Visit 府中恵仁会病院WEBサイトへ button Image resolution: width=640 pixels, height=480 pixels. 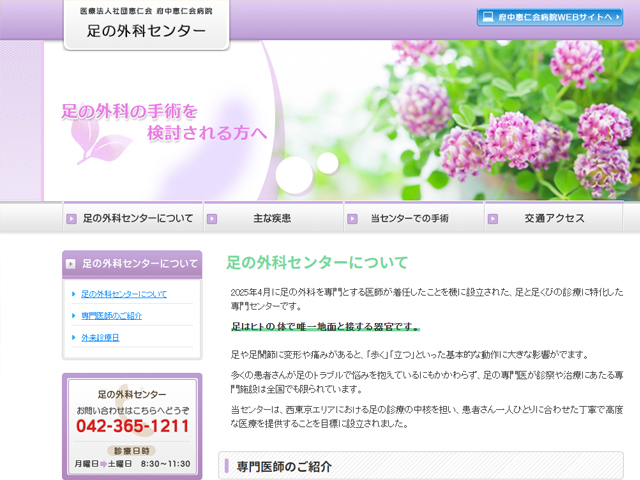pyautogui.click(x=549, y=17)
